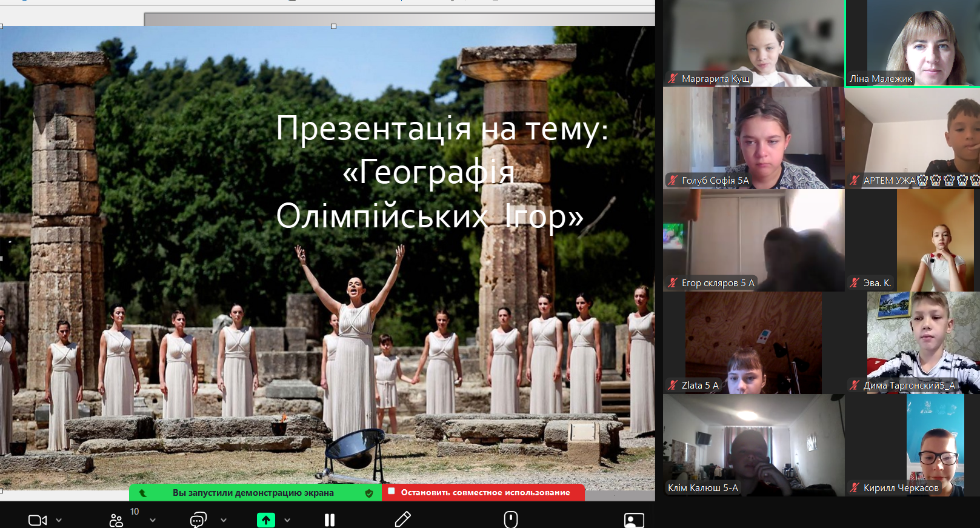Click the green share screen arrow icon

(266, 520)
